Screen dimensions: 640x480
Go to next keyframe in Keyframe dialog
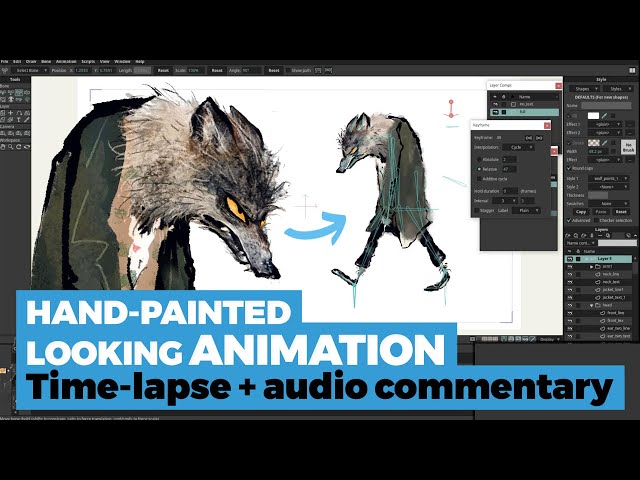[x=539, y=138]
